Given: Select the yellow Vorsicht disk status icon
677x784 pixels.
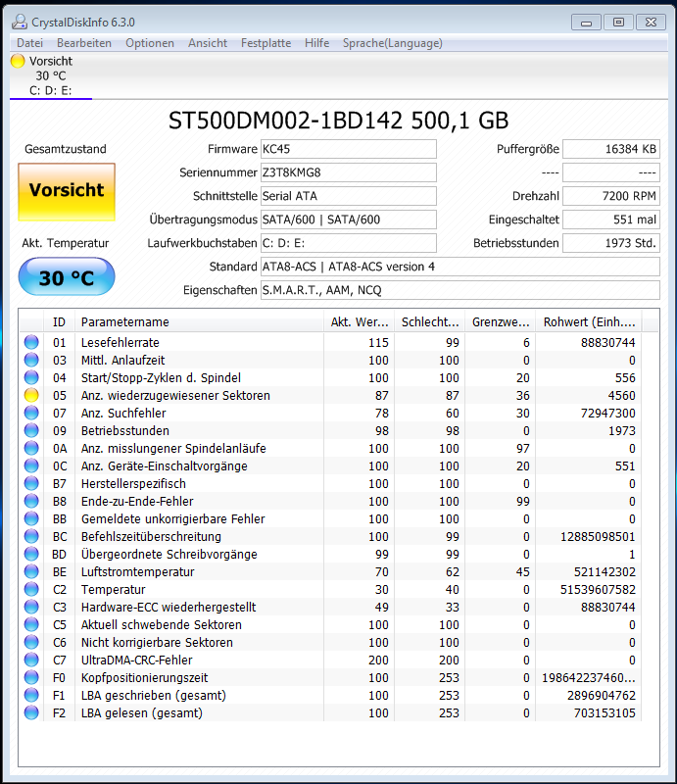Looking at the screenshot, I should pyautogui.click(x=18, y=61).
